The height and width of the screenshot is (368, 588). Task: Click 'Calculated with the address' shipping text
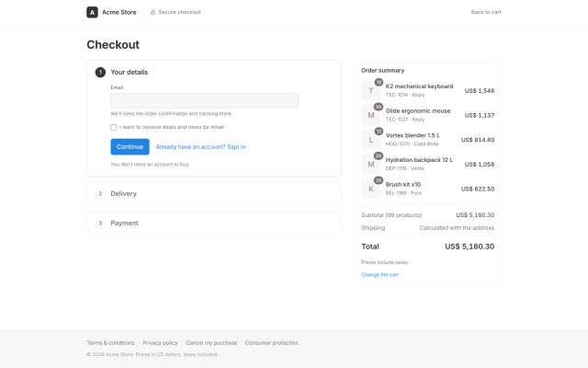(457, 228)
